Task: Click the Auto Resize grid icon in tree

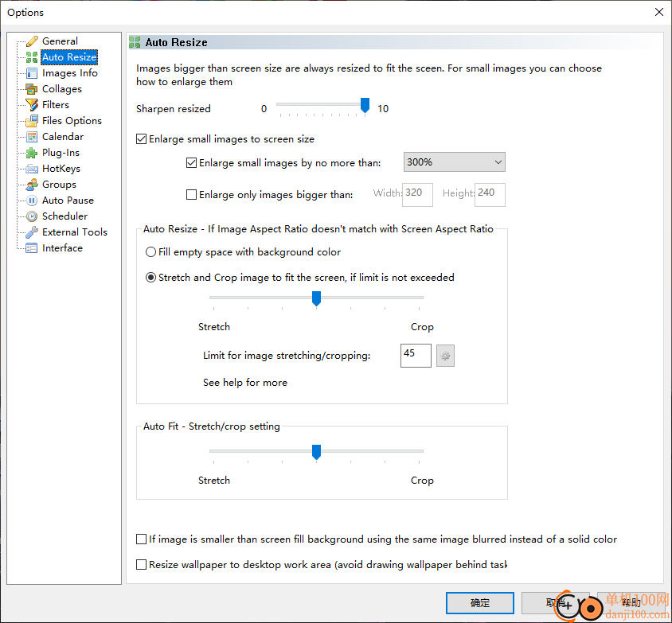Action: pyautogui.click(x=32, y=57)
